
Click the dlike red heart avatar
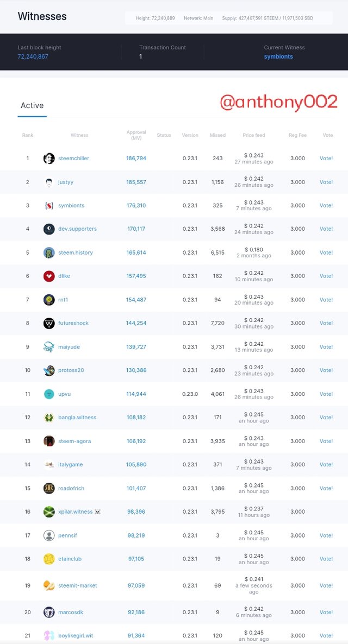[49, 276]
